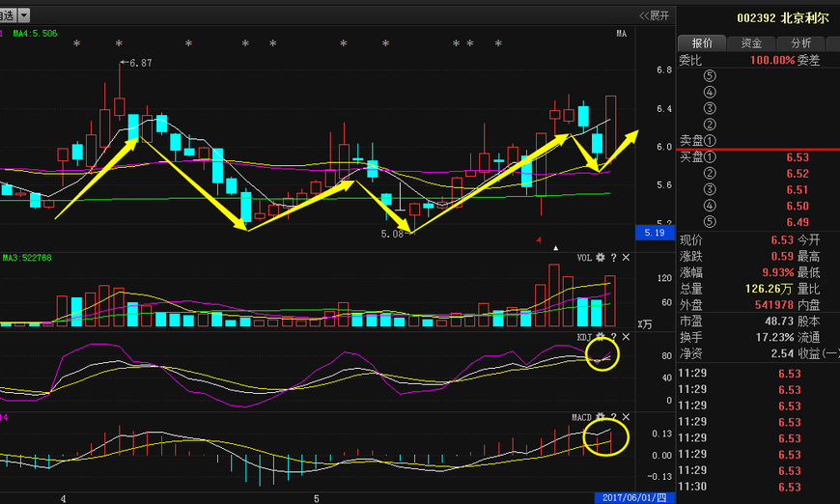Viewport: 840px width, 504px height.
Task: Switch to the 报价 tab
Action: [702, 43]
